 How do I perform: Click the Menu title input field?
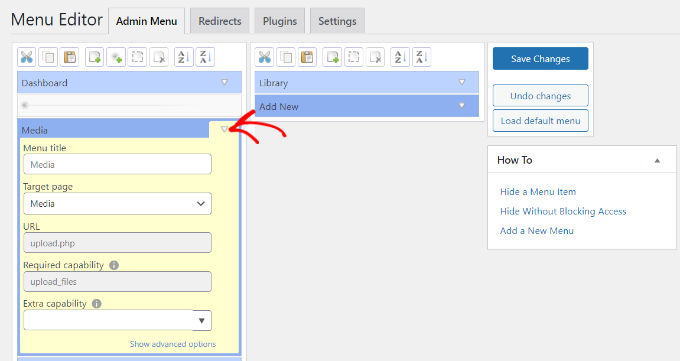[x=118, y=164]
